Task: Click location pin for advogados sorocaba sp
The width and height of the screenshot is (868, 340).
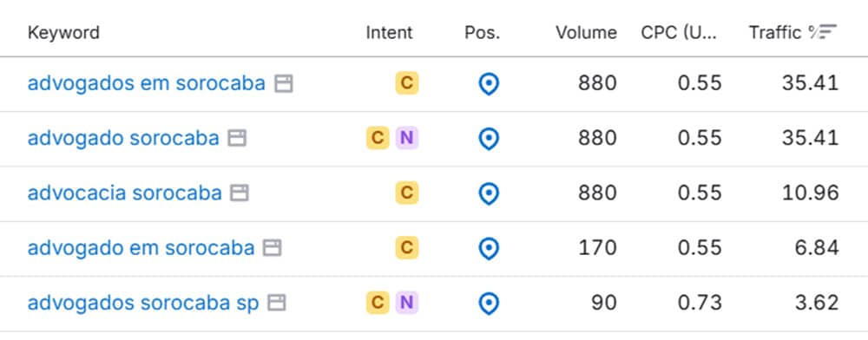Action: point(488,303)
